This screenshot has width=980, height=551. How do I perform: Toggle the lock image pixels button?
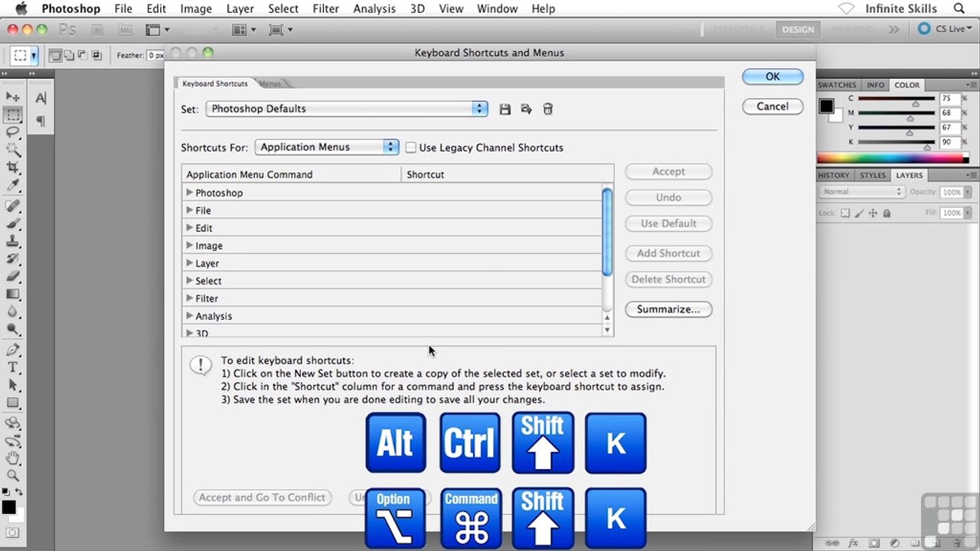coord(859,213)
